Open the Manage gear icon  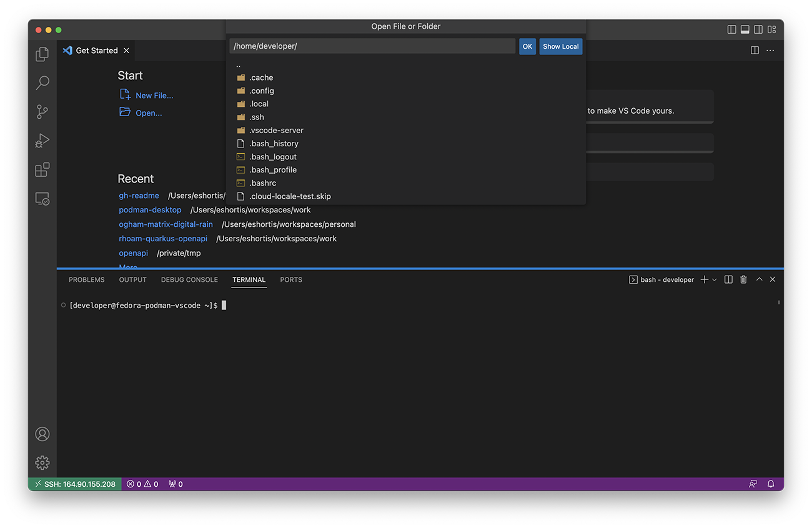[x=42, y=462]
